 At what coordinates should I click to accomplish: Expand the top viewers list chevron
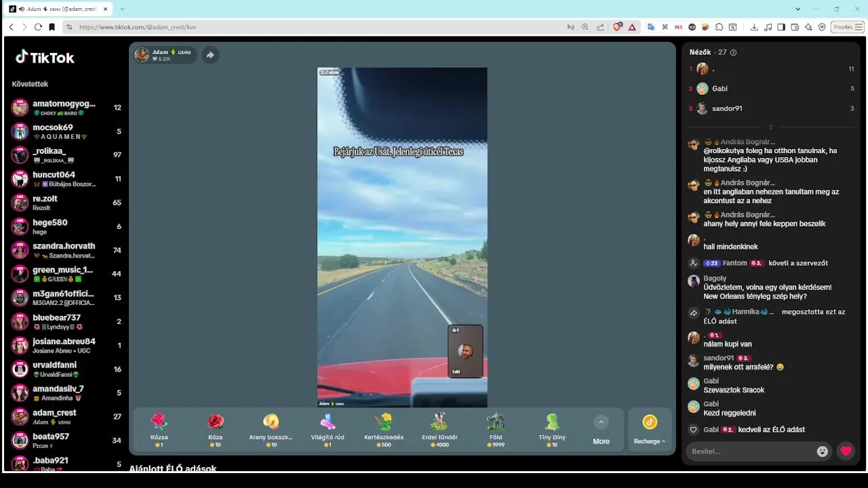pyautogui.click(x=770, y=127)
